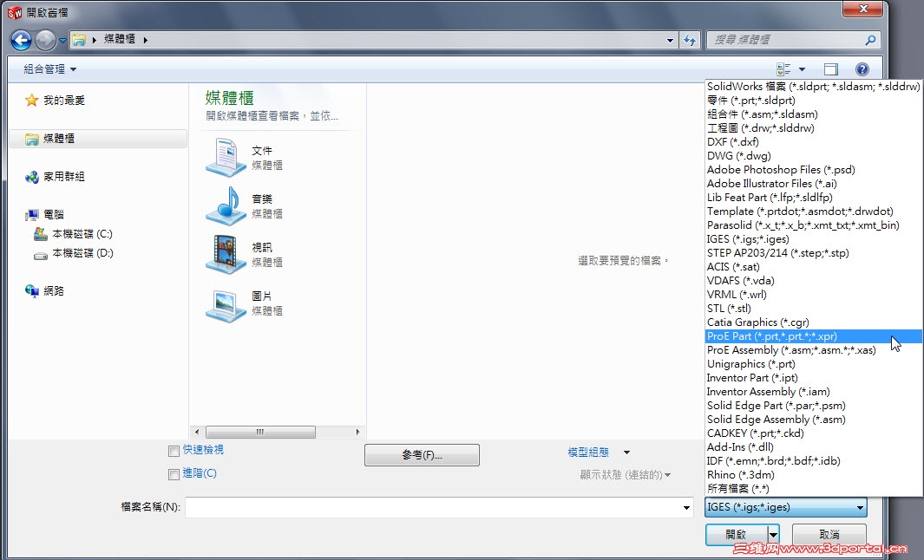The image size is (924, 560).
Task: Expand the 開啟 button split arrow
Action: coord(774,535)
